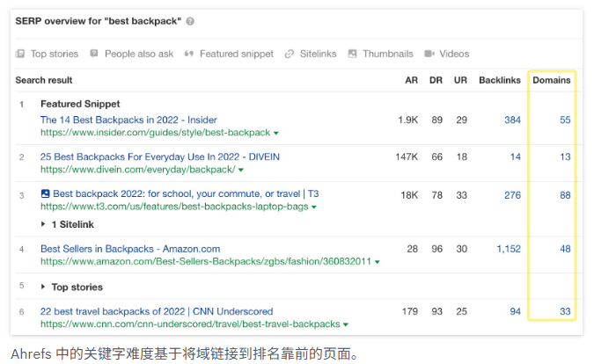594x364 pixels.
Task: Click the Videos camera icon
Action: coord(429,54)
